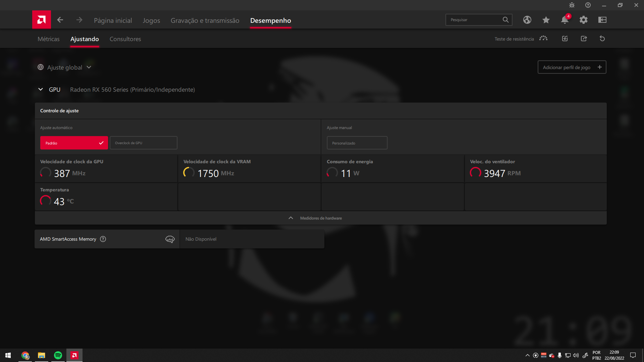Open the bug report icon

(x=572, y=5)
